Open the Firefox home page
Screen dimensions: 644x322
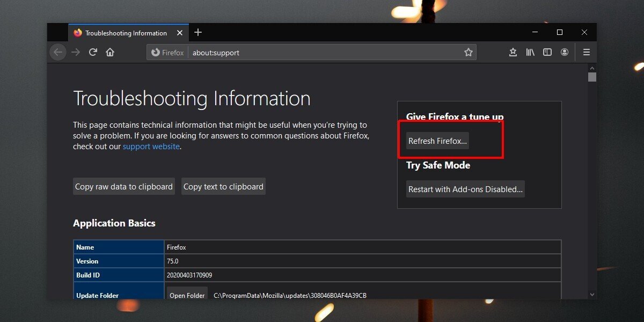tap(110, 52)
